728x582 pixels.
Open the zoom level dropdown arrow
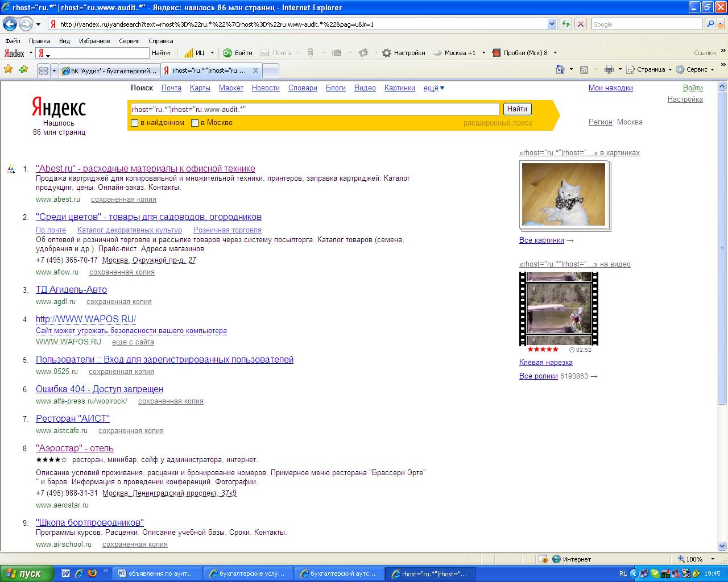pos(713,559)
